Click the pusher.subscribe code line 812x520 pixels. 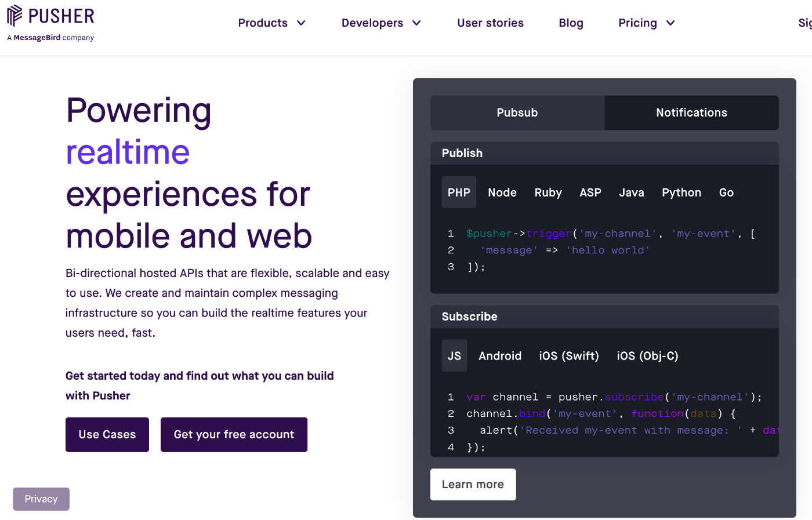coord(614,397)
